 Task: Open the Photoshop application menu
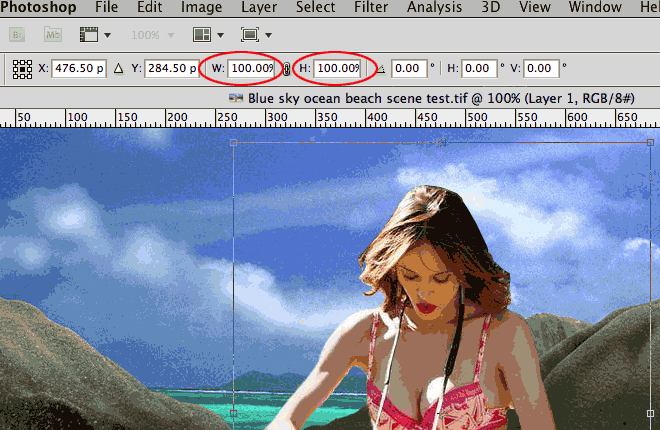[x=38, y=7]
